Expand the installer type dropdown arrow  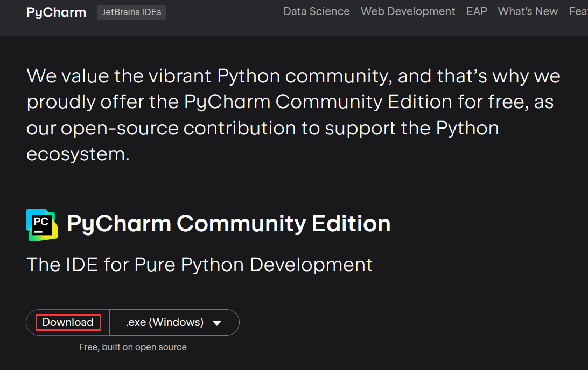tap(217, 323)
